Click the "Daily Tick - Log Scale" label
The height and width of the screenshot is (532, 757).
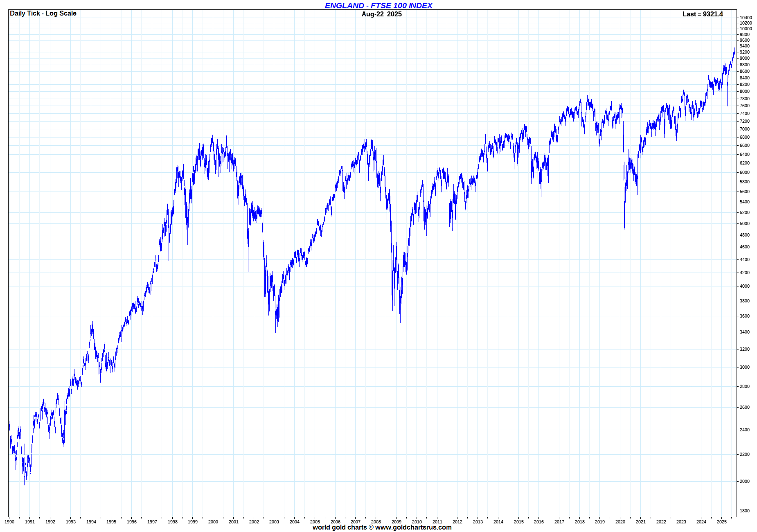[x=43, y=14]
